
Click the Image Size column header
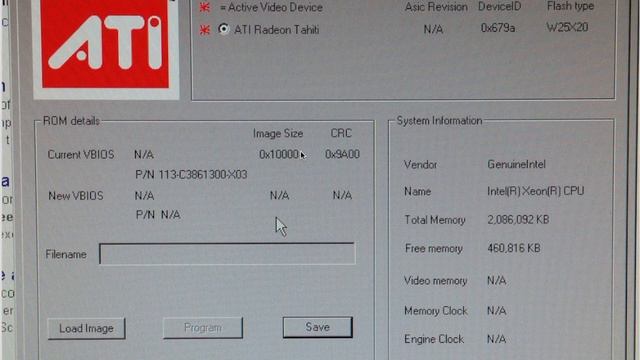point(278,133)
